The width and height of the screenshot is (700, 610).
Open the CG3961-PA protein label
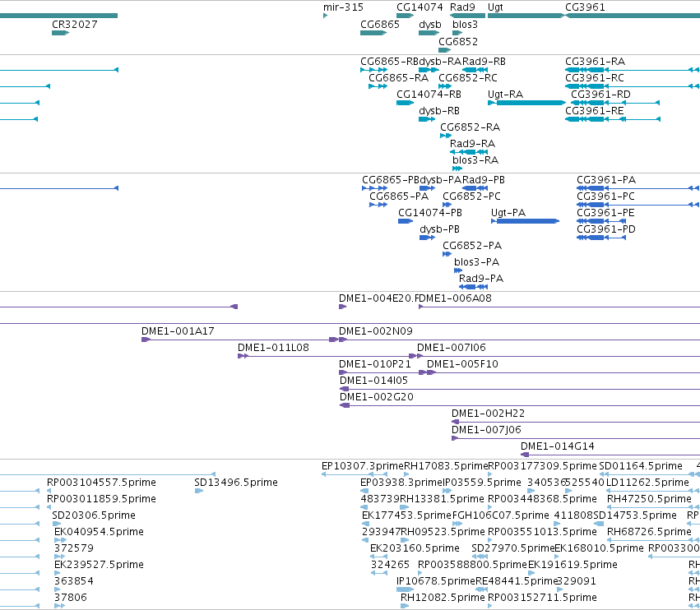point(606,180)
